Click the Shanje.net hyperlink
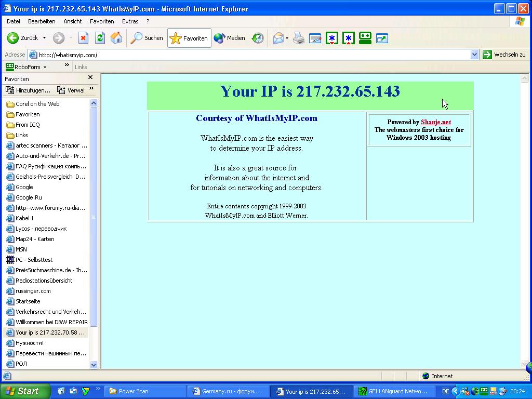The width and height of the screenshot is (532, 399). 436,122
